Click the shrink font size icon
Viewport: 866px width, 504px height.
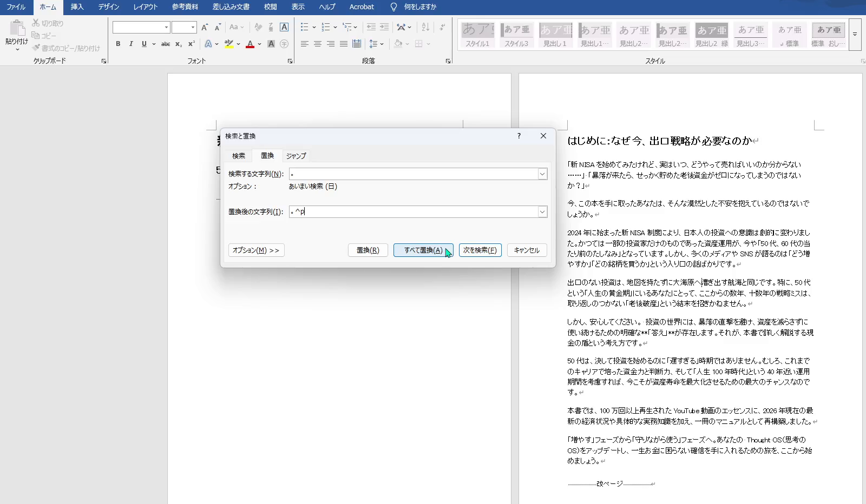(218, 27)
